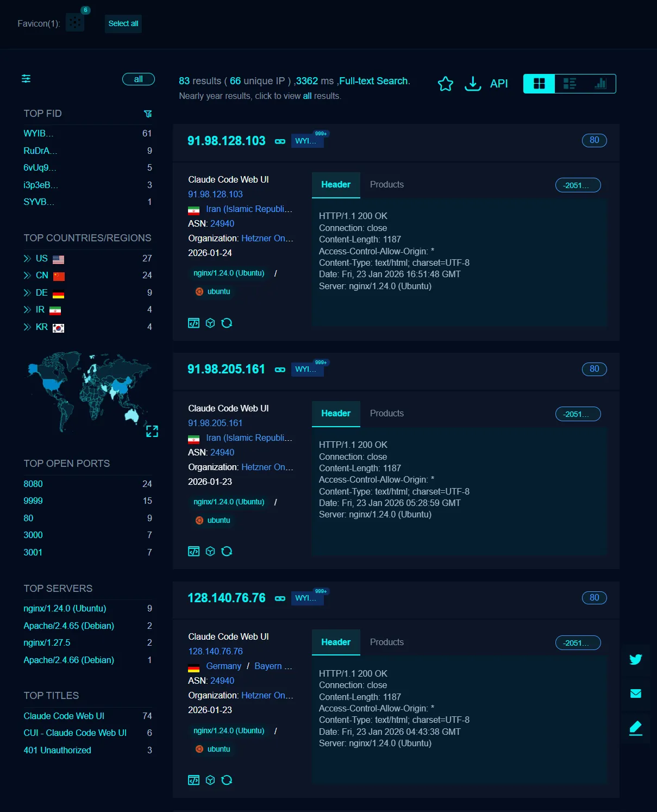Image resolution: width=657 pixels, height=812 pixels.
Task: Expand the world map to fullscreen
Action: pyautogui.click(x=152, y=431)
